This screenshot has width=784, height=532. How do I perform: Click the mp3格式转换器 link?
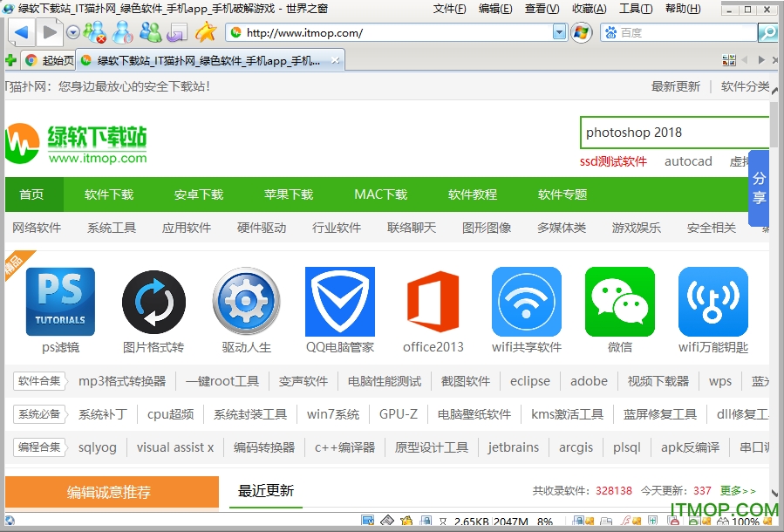coord(122,381)
